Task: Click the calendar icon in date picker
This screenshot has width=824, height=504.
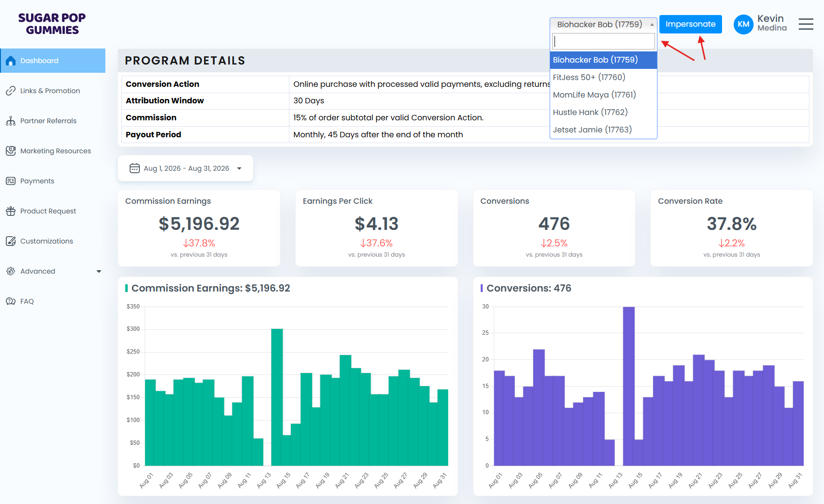Action: point(135,168)
